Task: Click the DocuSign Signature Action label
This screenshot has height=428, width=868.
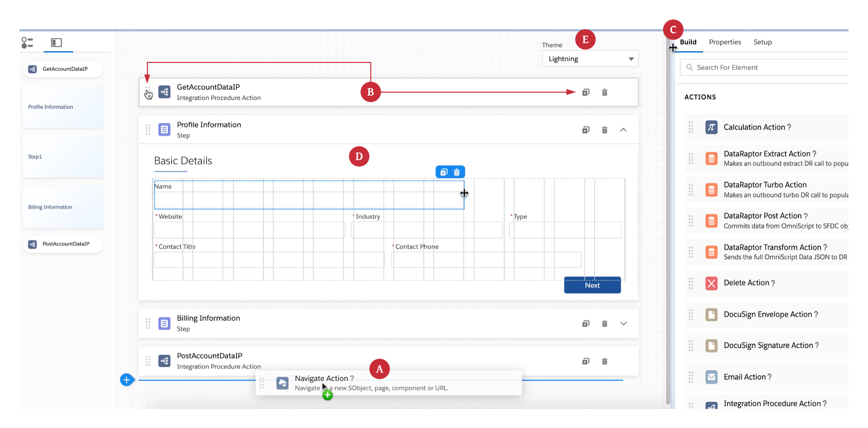Action: click(x=768, y=346)
